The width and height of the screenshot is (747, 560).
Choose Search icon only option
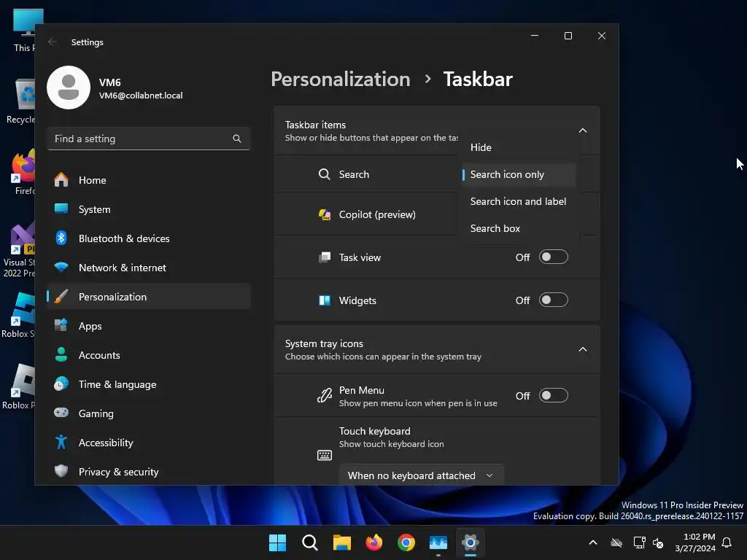click(519, 175)
